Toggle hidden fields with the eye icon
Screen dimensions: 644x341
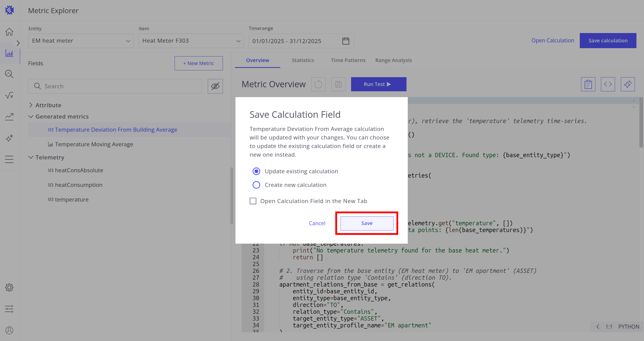pyautogui.click(x=215, y=86)
